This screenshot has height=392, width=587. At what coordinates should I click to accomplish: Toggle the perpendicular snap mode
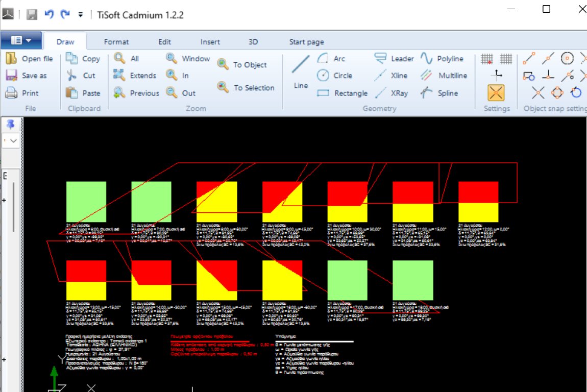548,76
